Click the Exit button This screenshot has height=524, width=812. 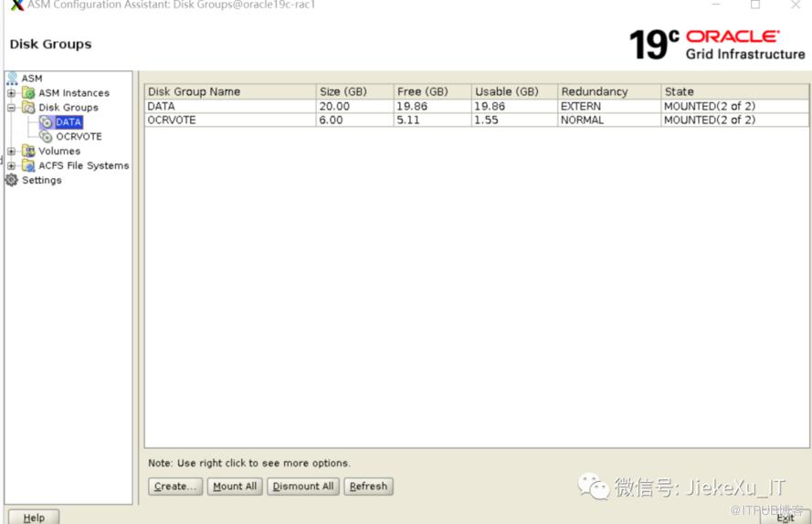[786, 518]
